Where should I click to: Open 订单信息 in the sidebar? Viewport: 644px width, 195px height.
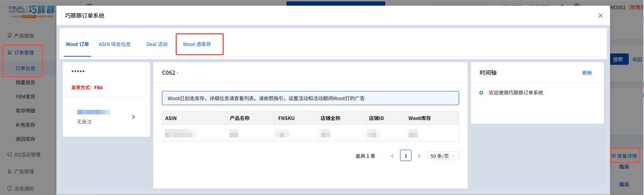pyautogui.click(x=25, y=68)
